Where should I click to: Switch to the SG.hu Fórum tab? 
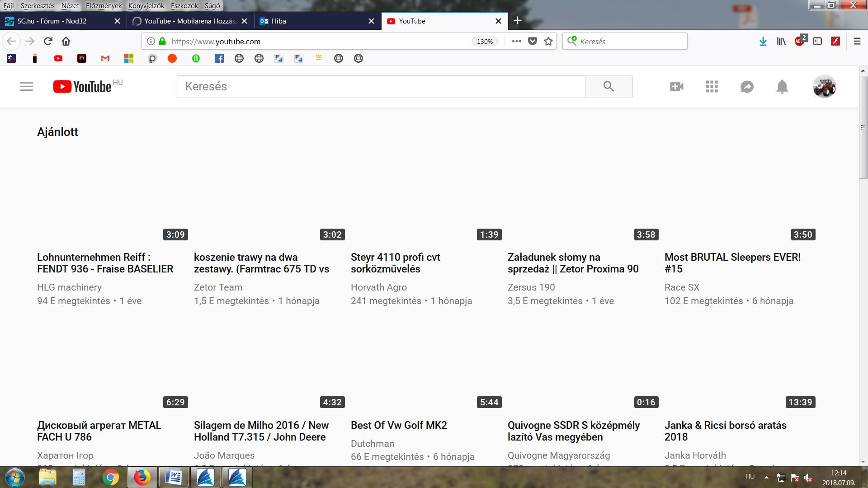(52, 21)
